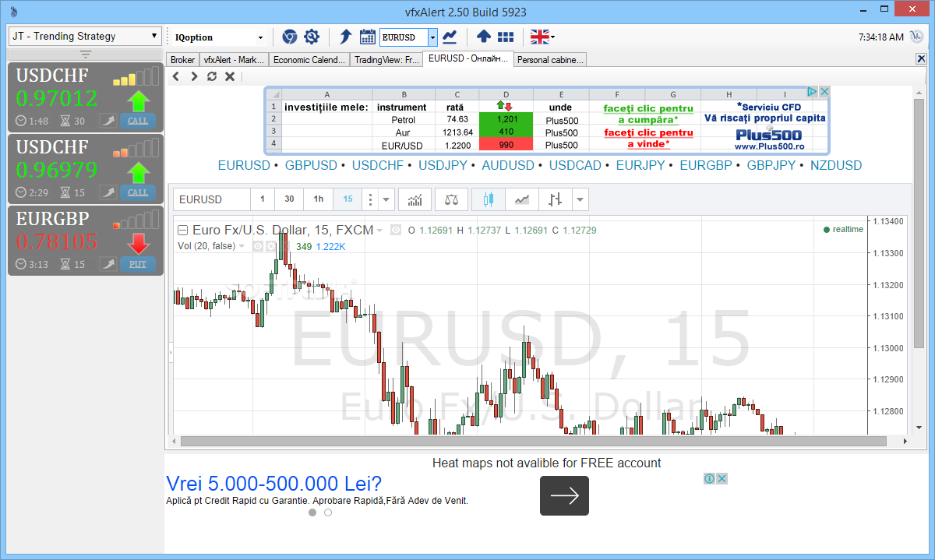Open more timeframes dropdown arrow

click(x=386, y=199)
